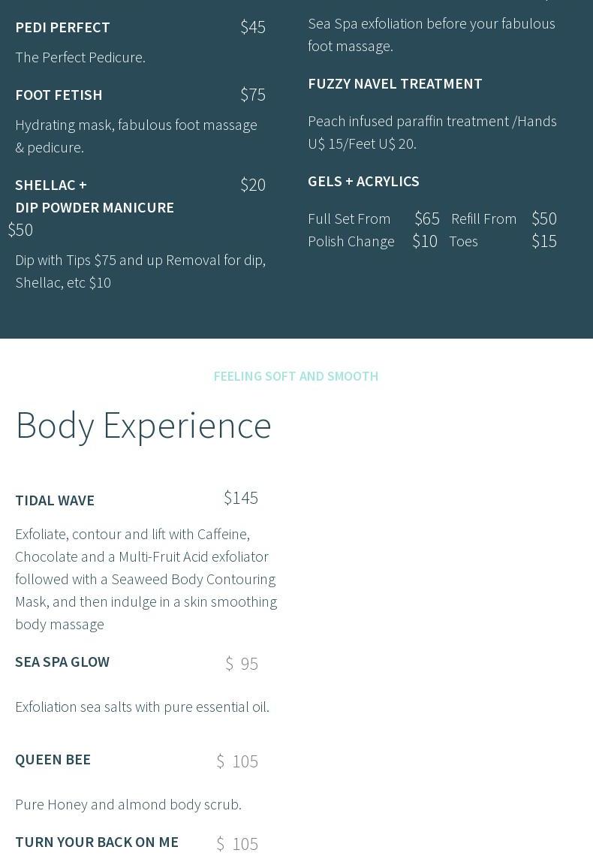593x868 pixels.
Task: Click the TURN YOUR BACK ON ME title
Action: coord(97,842)
